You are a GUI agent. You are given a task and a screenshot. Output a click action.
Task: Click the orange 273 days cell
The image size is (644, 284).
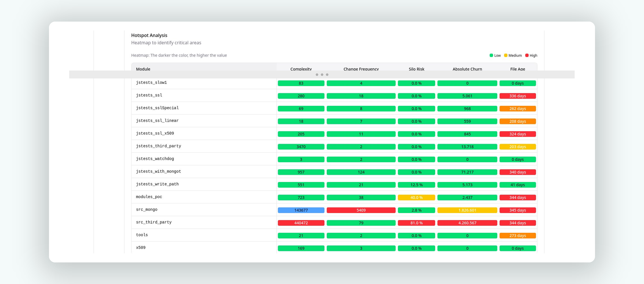(x=517, y=236)
